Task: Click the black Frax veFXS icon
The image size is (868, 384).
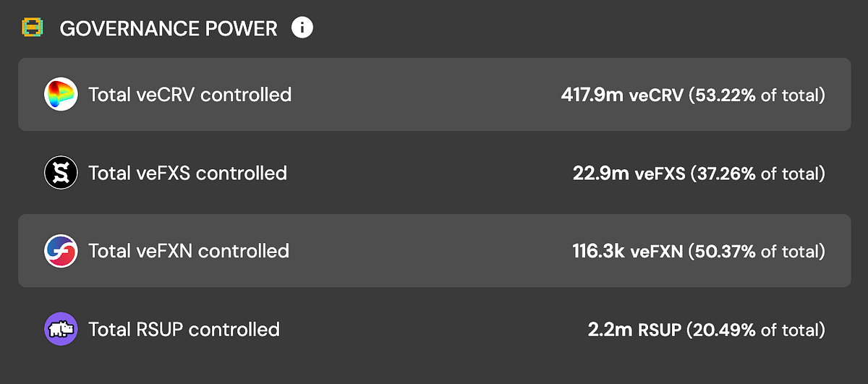Action: click(x=61, y=173)
